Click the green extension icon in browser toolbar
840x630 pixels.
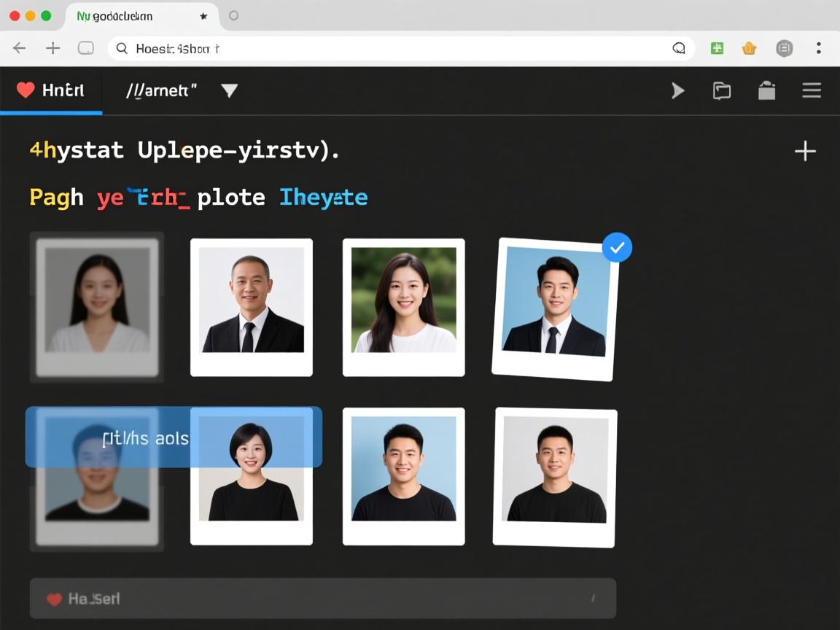(x=717, y=48)
